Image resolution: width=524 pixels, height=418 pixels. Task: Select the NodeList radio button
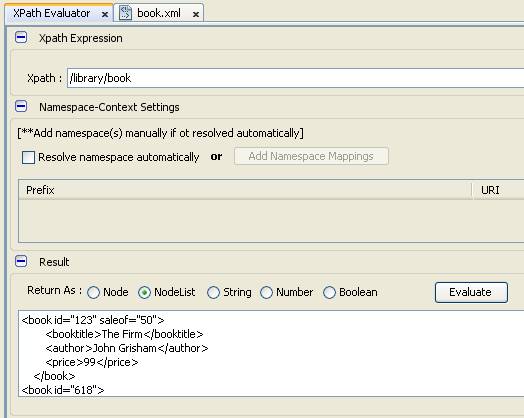point(144,292)
